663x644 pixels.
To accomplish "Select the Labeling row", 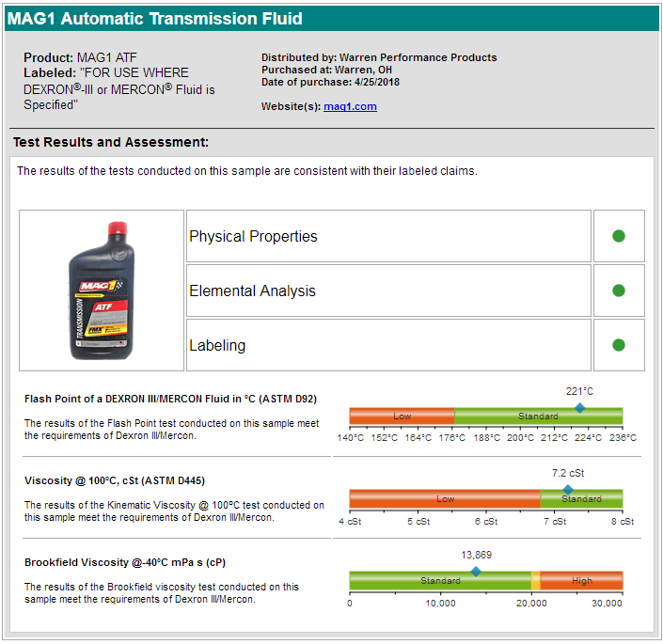I will [x=388, y=345].
